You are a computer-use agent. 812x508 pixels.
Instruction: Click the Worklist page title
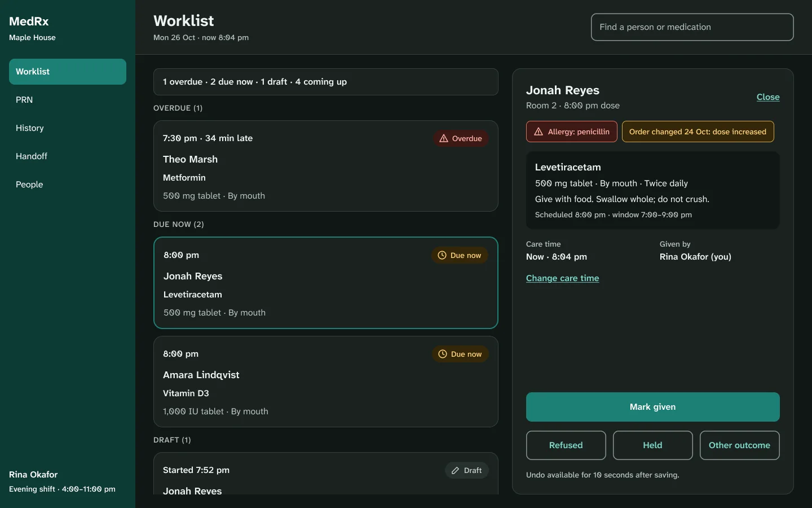click(x=184, y=21)
